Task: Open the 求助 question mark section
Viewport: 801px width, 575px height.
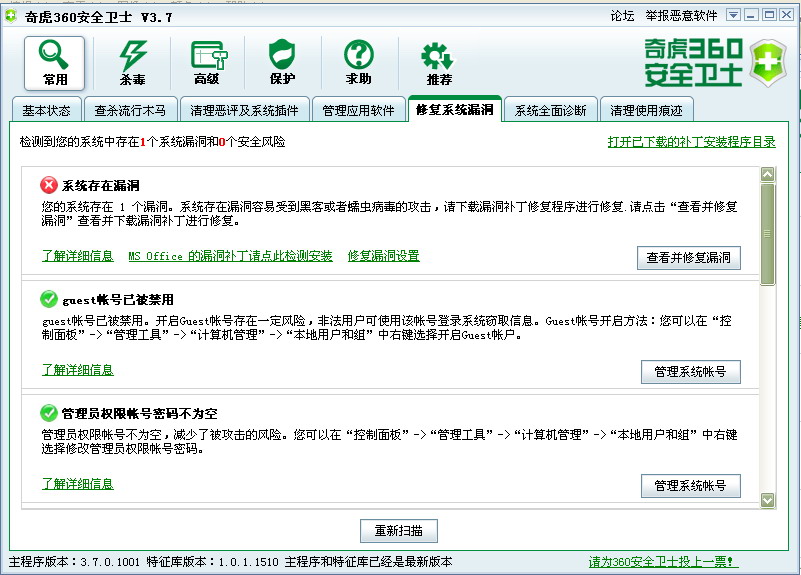Action: (x=359, y=63)
